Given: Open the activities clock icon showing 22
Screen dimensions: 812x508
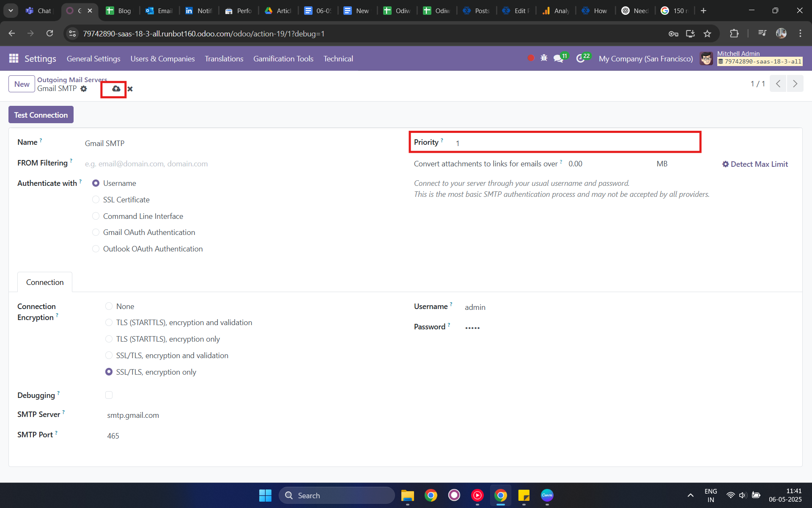Looking at the screenshot, I should tap(581, 58).
